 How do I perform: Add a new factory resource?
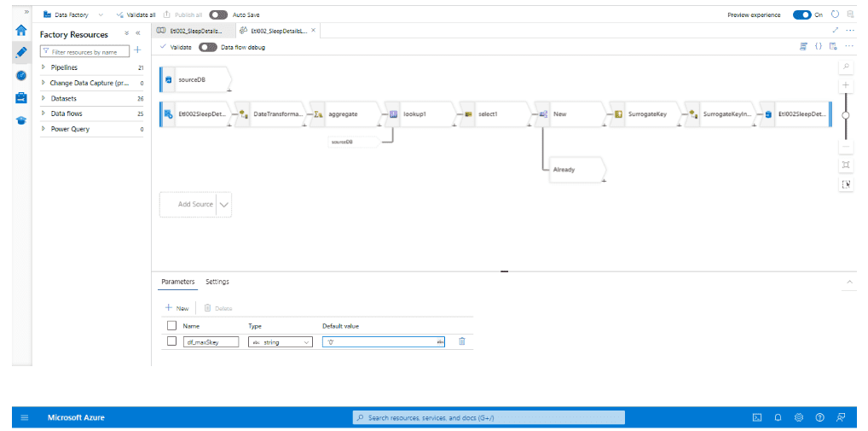[x=138, y=50]
